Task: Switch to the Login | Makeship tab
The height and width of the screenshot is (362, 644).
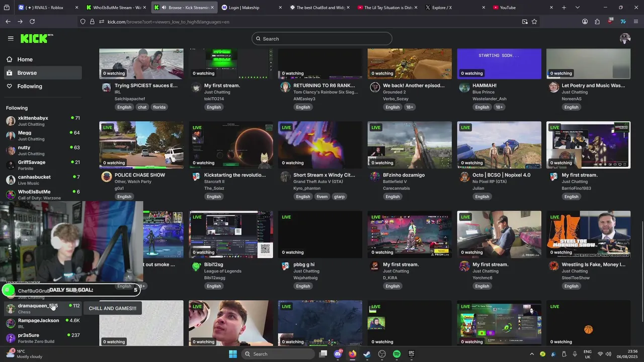Action: click(252, 8)
